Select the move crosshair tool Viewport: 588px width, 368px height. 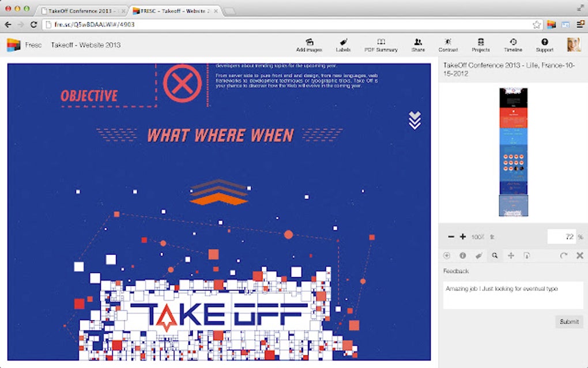(x=511, y=256)
